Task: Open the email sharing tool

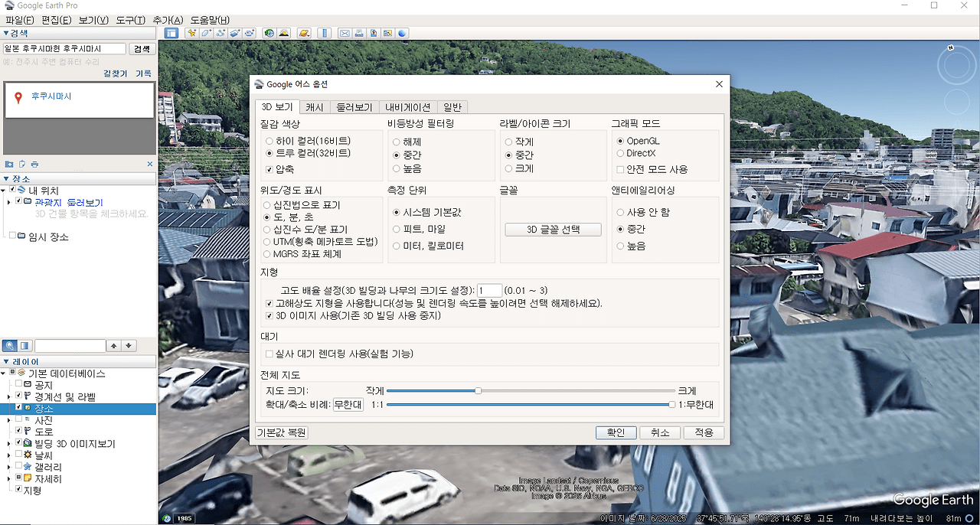Action: pos(345,32)
